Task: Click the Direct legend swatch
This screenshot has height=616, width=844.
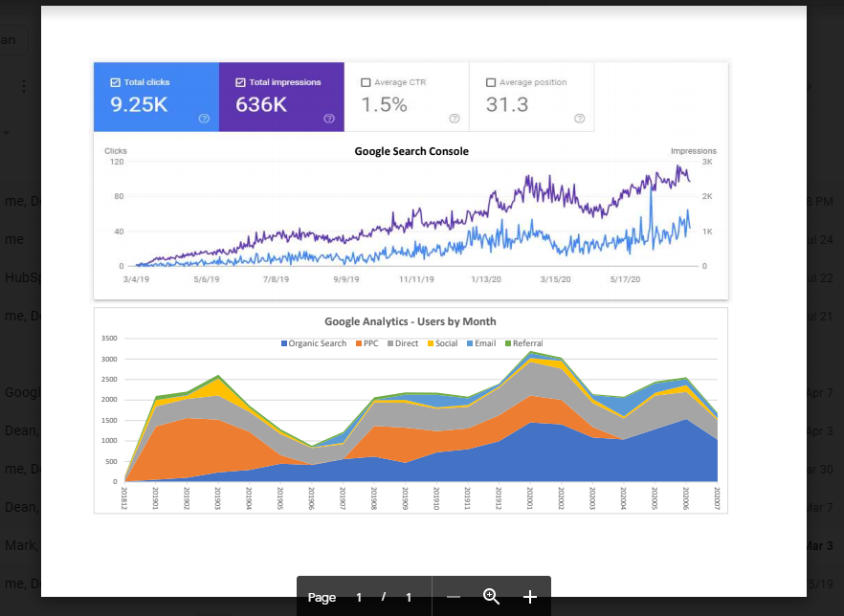Action: point(390,343)
